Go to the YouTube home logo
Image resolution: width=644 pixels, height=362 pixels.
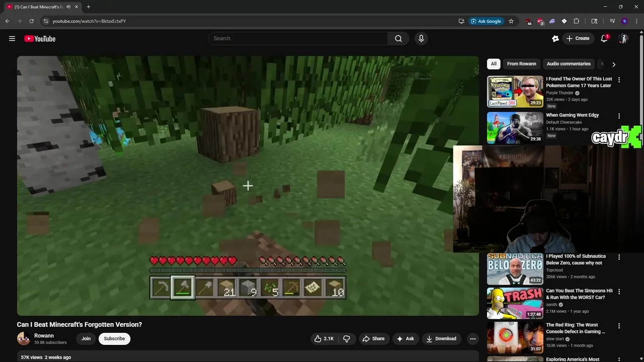coord(40,39)
